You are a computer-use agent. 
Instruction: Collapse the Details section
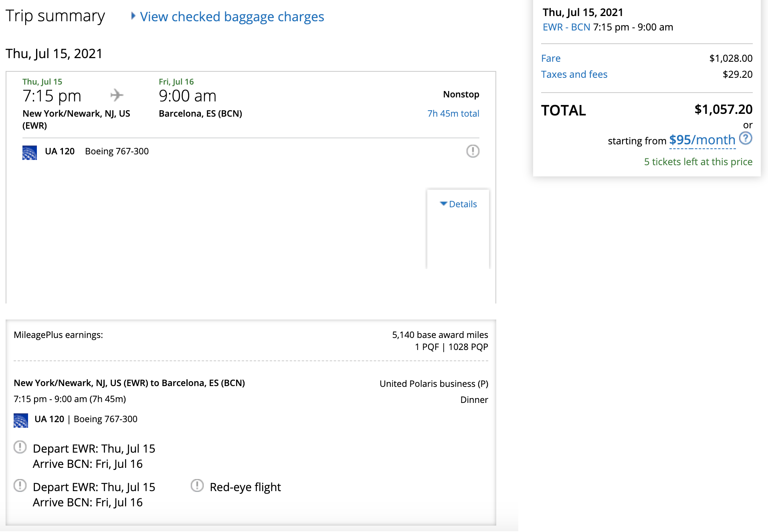click(459, 204)
